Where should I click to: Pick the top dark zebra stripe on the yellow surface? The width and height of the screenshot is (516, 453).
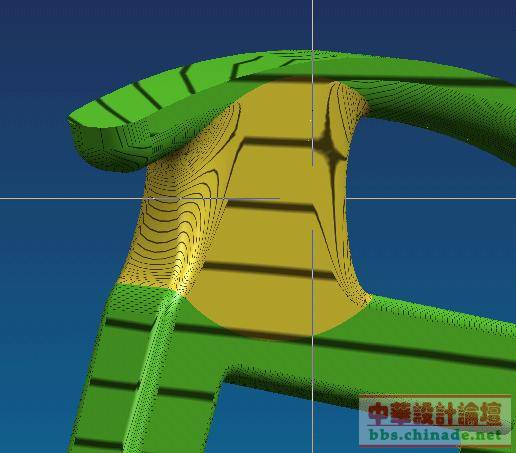click(277, 141)
